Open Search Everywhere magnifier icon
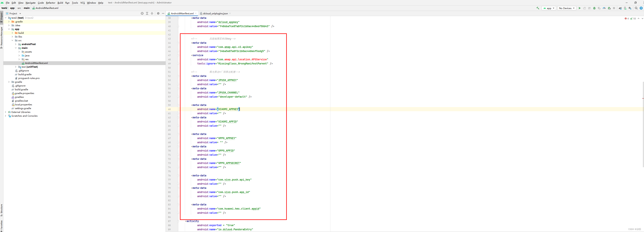Image resolution: width=644 pixels, height=232 pixels. click(636, 8)
